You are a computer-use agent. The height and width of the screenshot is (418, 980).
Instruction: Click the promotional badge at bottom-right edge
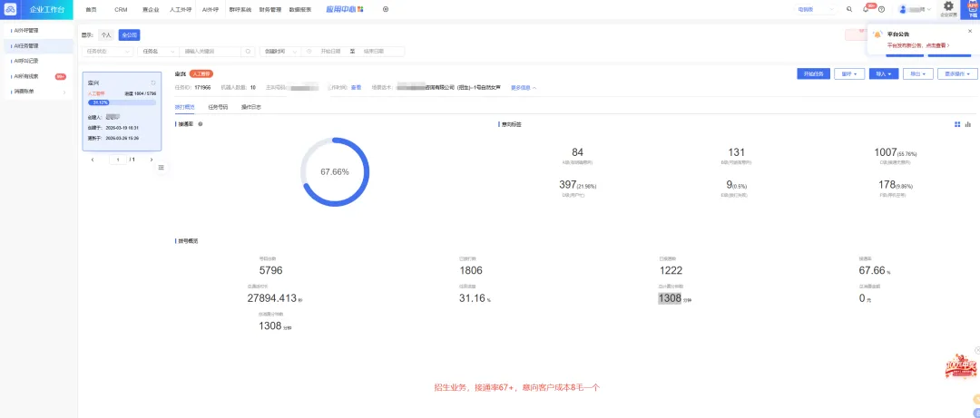(x=961, y=366)
